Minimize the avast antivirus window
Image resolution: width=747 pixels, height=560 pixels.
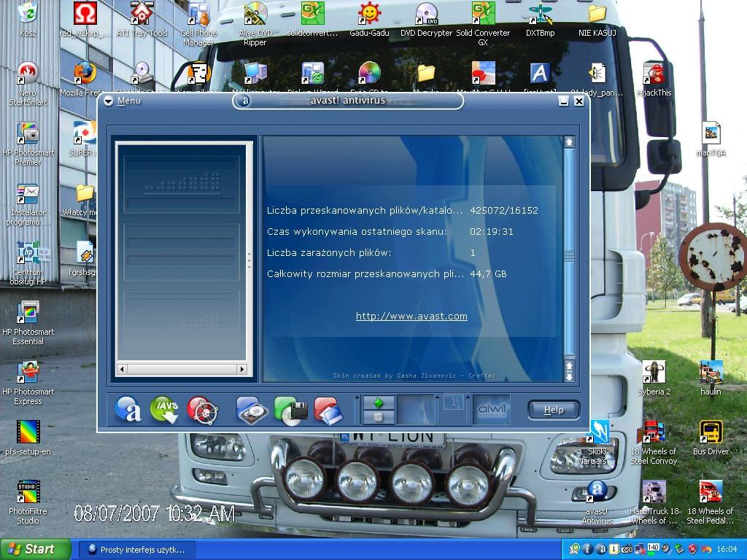tap(564, 101)
